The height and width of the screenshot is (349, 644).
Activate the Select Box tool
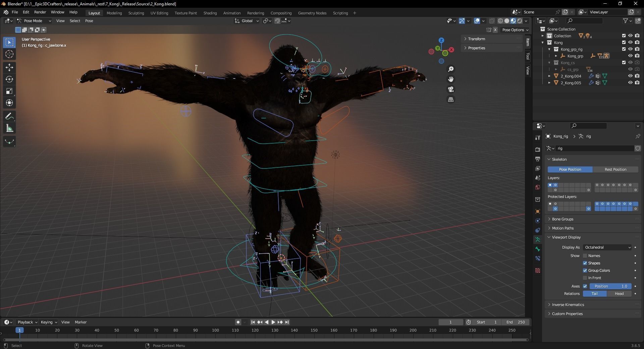click(9, 42)
